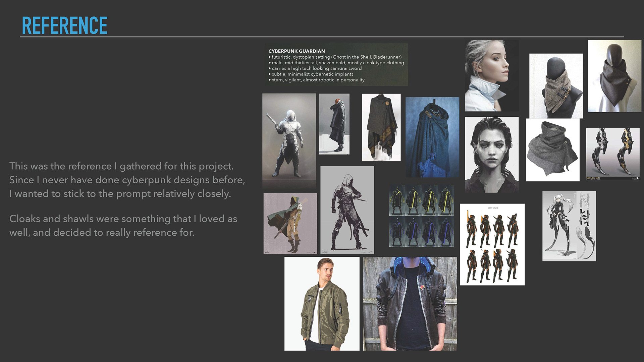Click the REFERENCE heading title
Screen dimensions: 644x362
[x=65, y=25]
